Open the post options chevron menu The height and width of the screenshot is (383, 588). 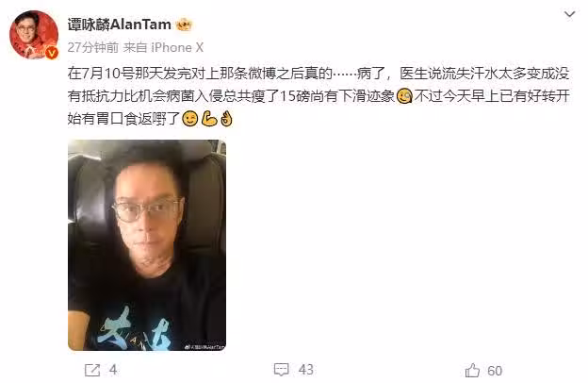tap(569, 15)
